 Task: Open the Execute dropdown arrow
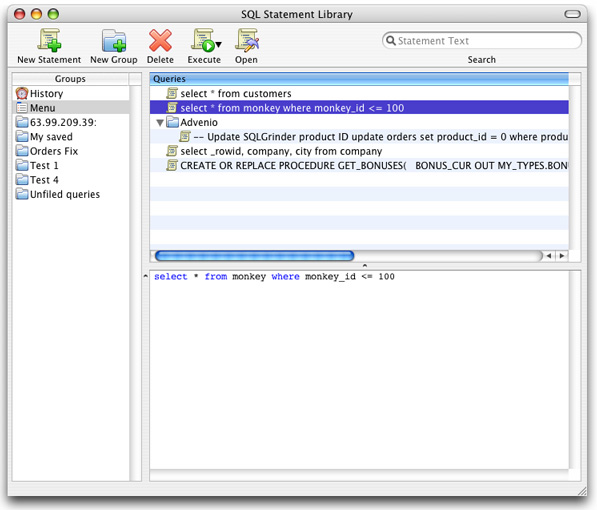pos(219,45)
